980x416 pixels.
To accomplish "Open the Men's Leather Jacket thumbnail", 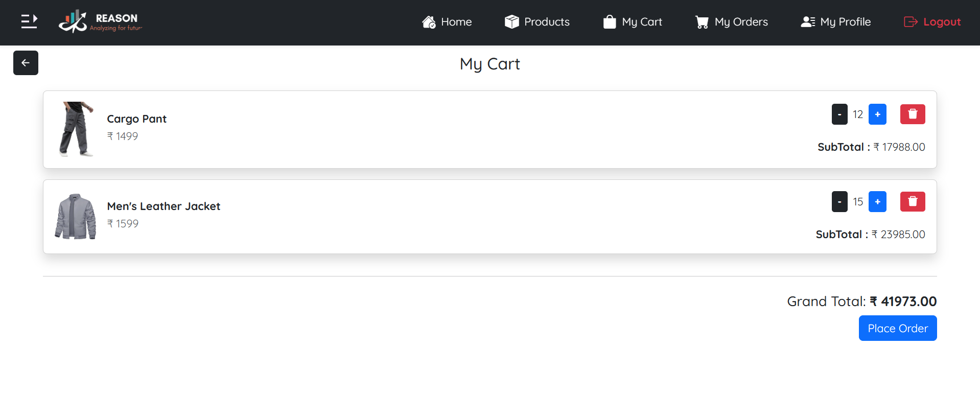I will (76, 216).
